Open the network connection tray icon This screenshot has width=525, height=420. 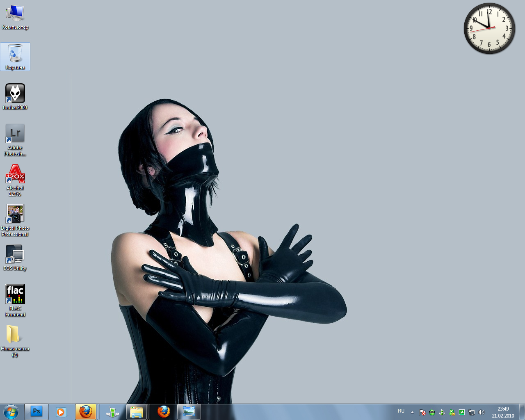coord(472,412)
